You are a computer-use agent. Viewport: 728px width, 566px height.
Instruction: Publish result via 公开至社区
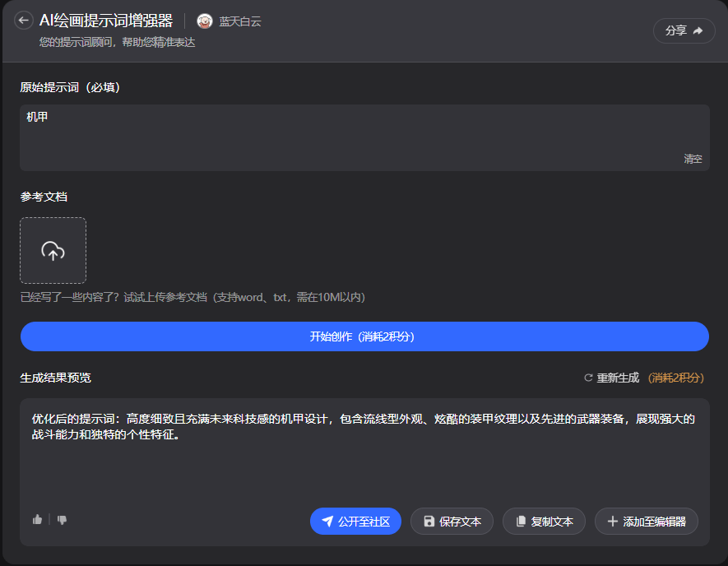coord(355,521)
